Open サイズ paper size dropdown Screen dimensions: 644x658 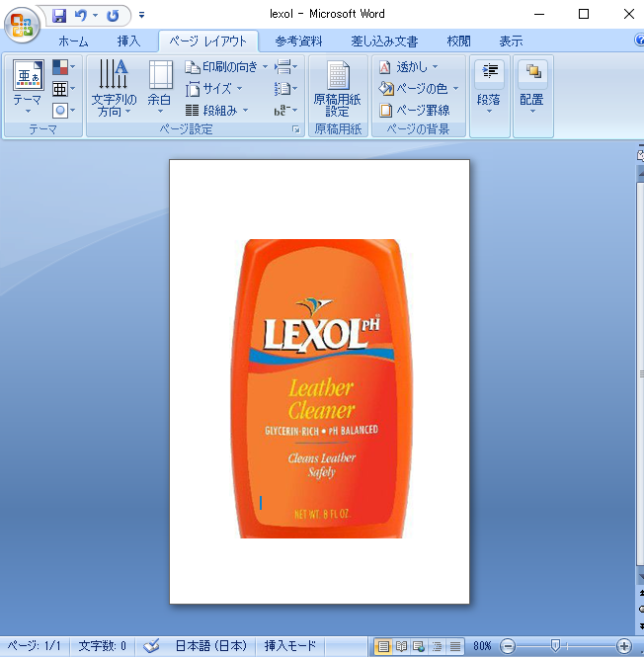[214, 89]
